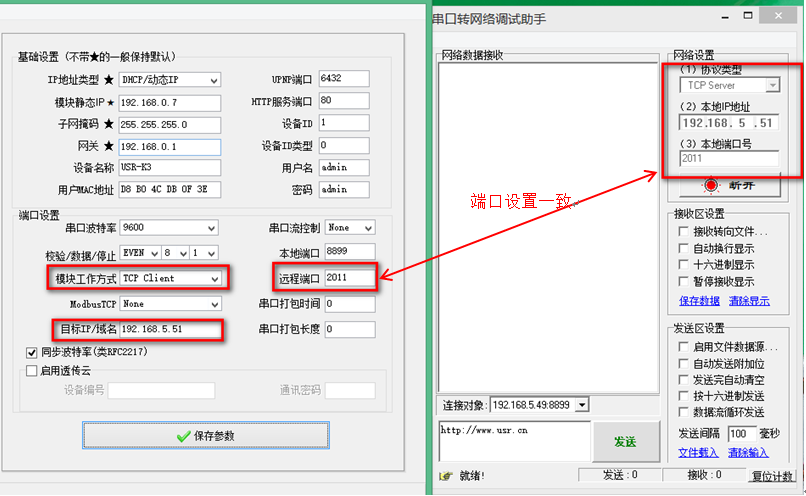
Task: Click the 远程端口 field showing 2011
Action: [349, 277]
